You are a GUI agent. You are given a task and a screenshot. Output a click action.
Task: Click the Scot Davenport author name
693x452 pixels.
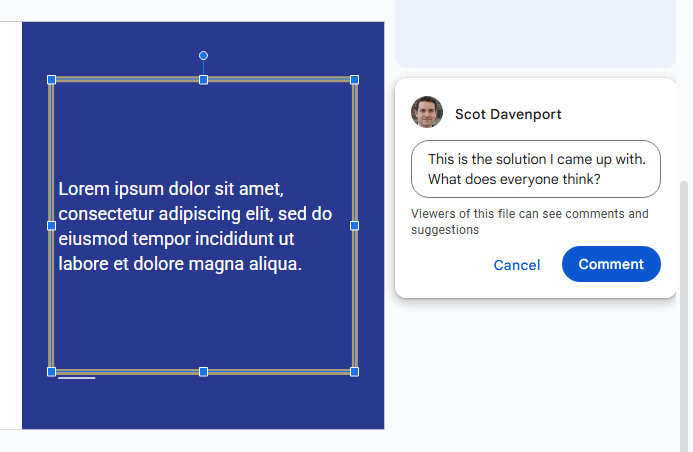(508, 114)
